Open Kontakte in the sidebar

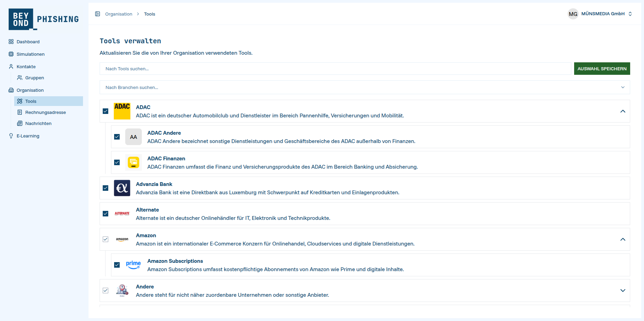[x=26, y=66]
